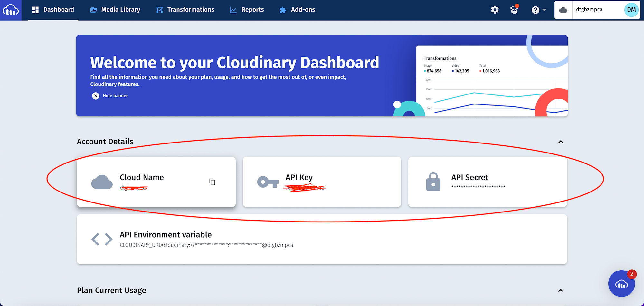The image size is (644, 306).
Task: Click the Add-ons puzzle icon
Action: 283,10
